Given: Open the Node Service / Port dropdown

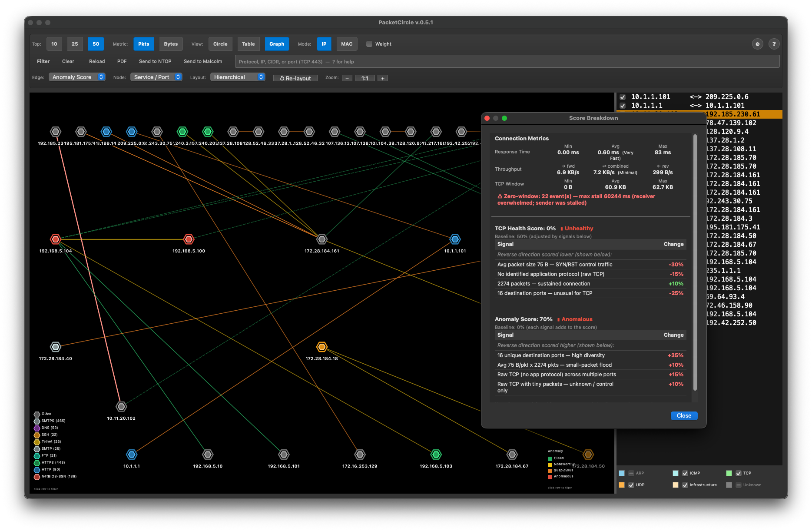Looking at the screenshot, I should (x=156, y=77).
